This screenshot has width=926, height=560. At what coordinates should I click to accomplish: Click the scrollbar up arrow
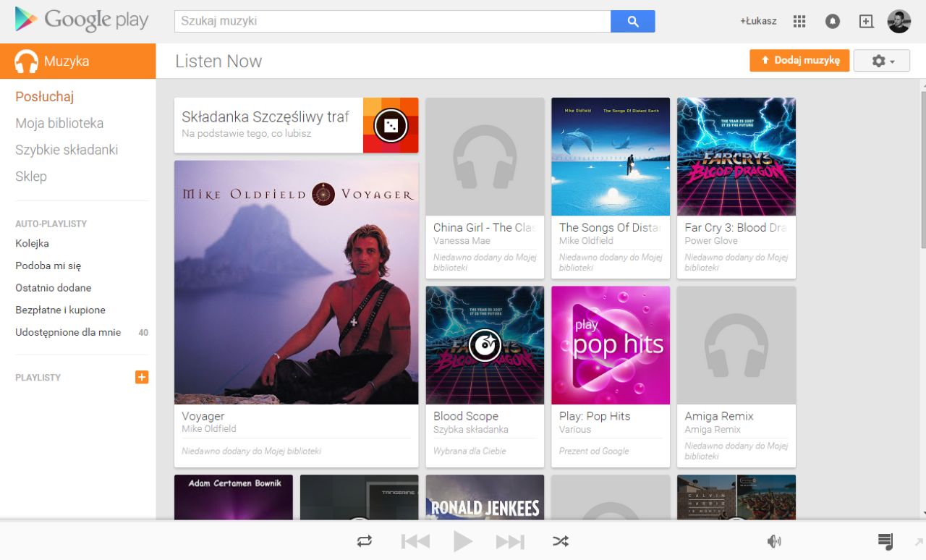coord(922,84)
